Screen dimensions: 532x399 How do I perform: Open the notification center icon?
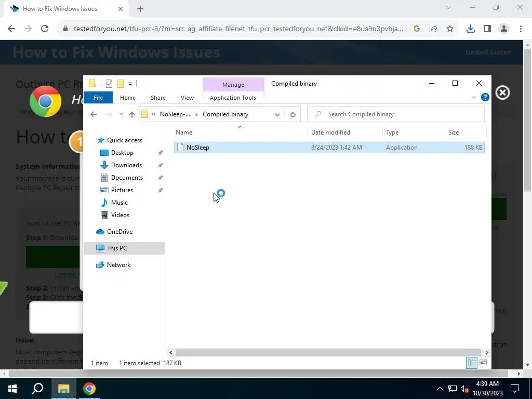(x=515, y=389)
